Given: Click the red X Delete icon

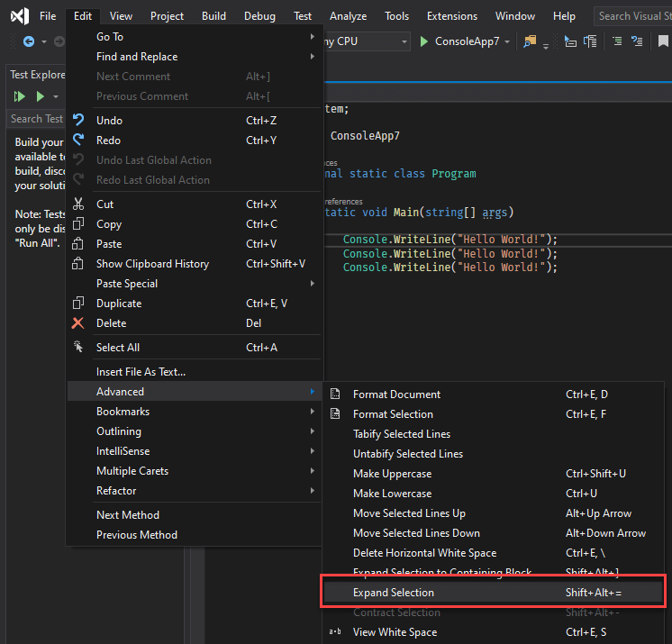Looking at the screenshot, I should (x=78, y=323).
